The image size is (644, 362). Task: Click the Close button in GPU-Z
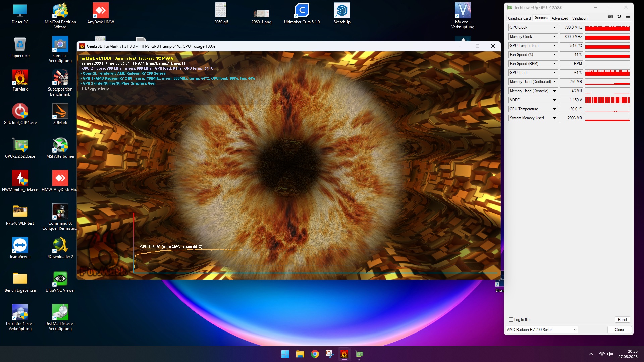pyautogui.click(x=619, y=330)
